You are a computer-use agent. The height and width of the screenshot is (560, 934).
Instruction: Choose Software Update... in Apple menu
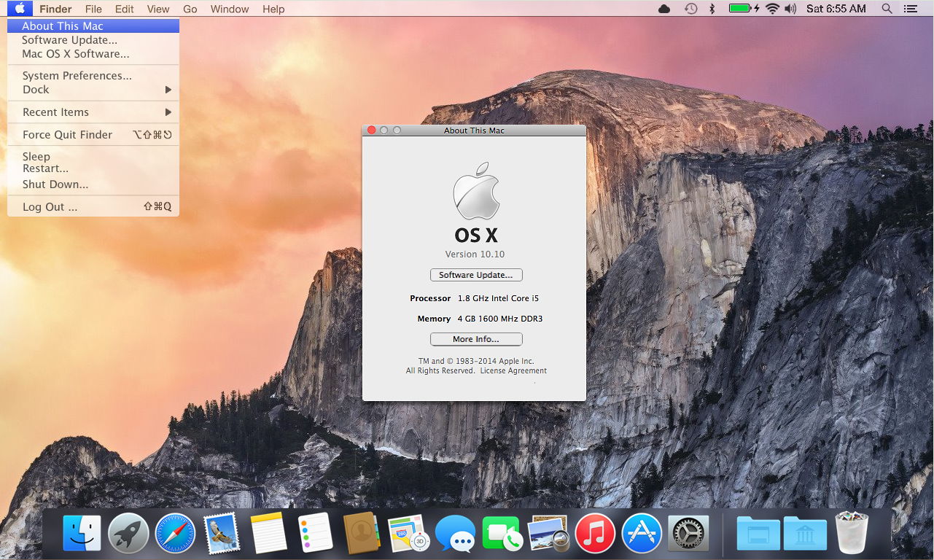click(x=93, y=40)
